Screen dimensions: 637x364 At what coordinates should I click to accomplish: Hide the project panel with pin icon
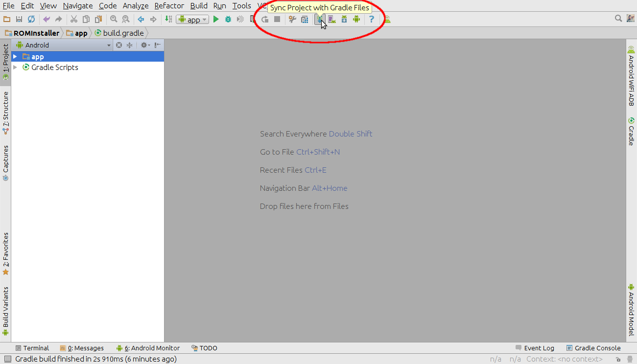click(x=157, y=45)
